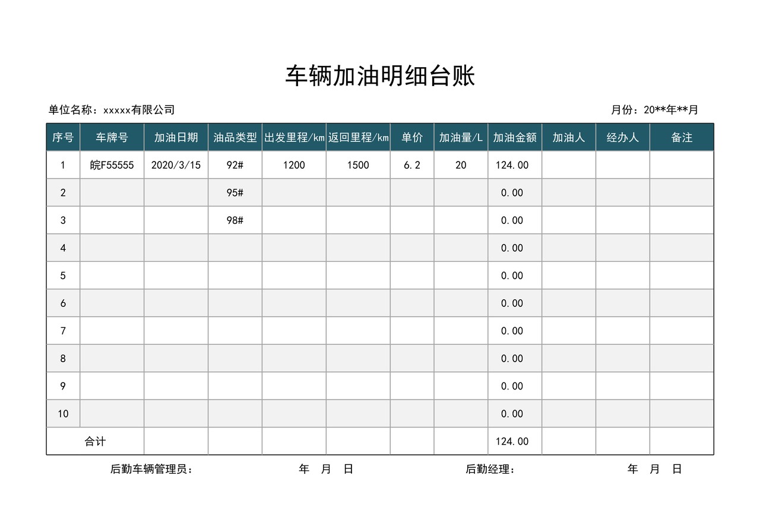Select the date 2020/3/15 cell
The width and height of the screenshot is (760, 532).
[176, 164]
